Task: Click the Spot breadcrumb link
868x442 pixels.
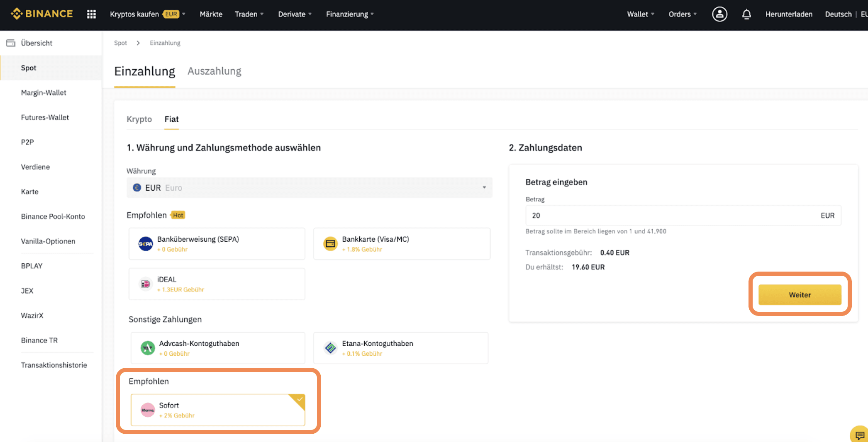Action: coord(120,43)
